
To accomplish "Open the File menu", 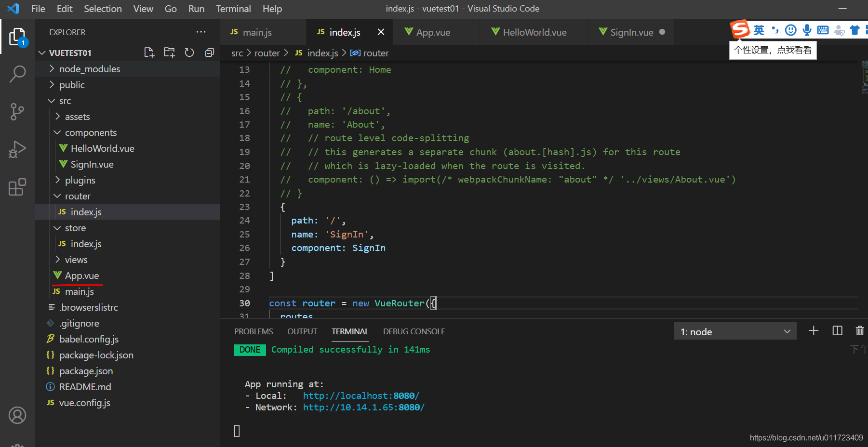I will (x=38, y=9).
